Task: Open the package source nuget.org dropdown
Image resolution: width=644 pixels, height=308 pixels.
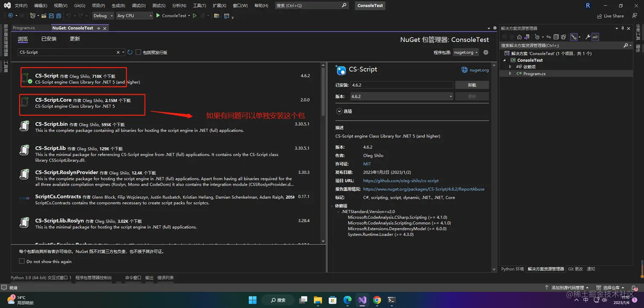Action: [x=466, y=52]
